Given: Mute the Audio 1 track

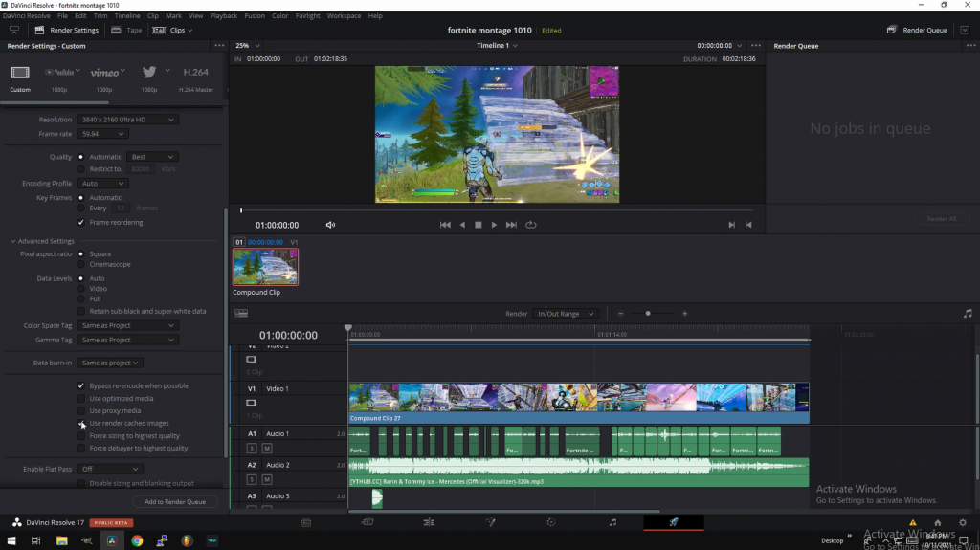Looking at the screenshot, I should tap(267, 448).
